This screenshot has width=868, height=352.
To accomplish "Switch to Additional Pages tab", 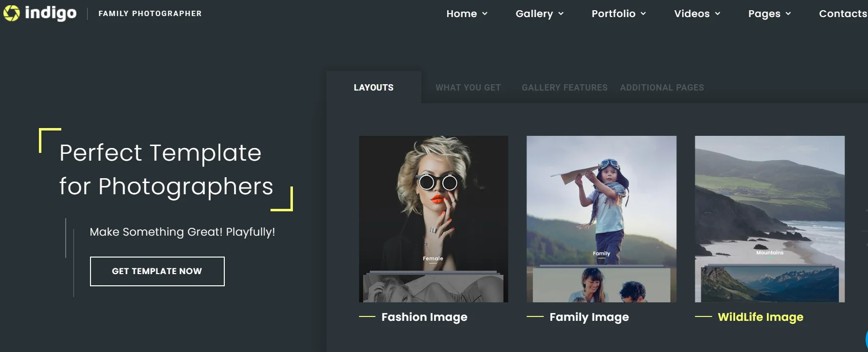I will (662, 88).
